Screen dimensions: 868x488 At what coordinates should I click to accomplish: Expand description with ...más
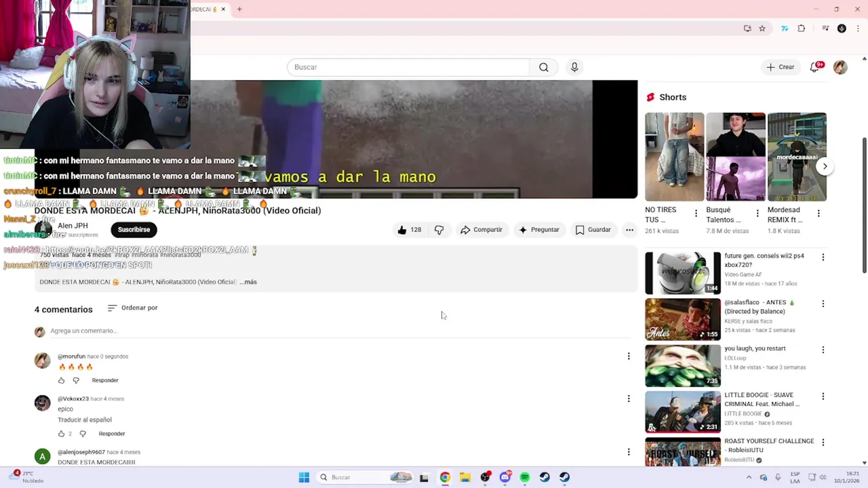tap(248, 282)
